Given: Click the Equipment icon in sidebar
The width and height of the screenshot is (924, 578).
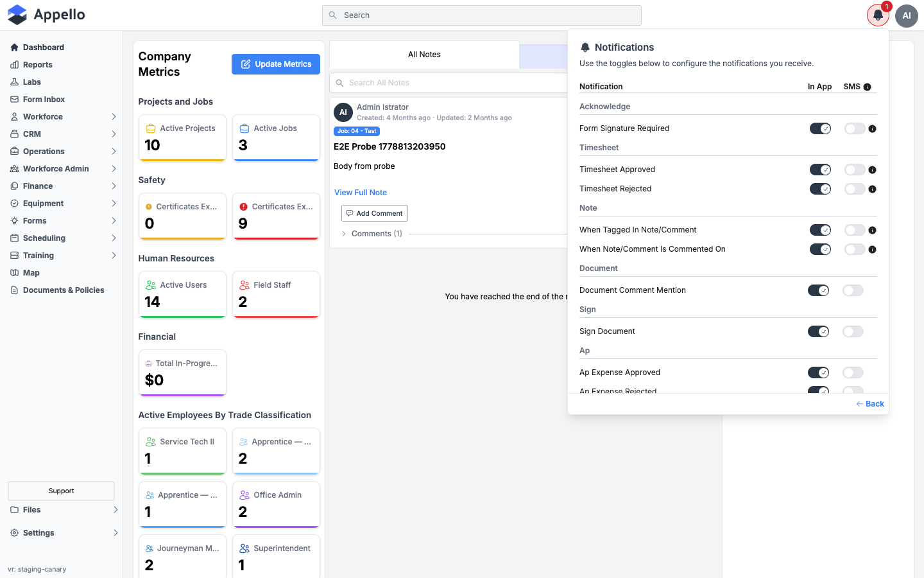Looking at the screenshot, I should tap(14, 204).
